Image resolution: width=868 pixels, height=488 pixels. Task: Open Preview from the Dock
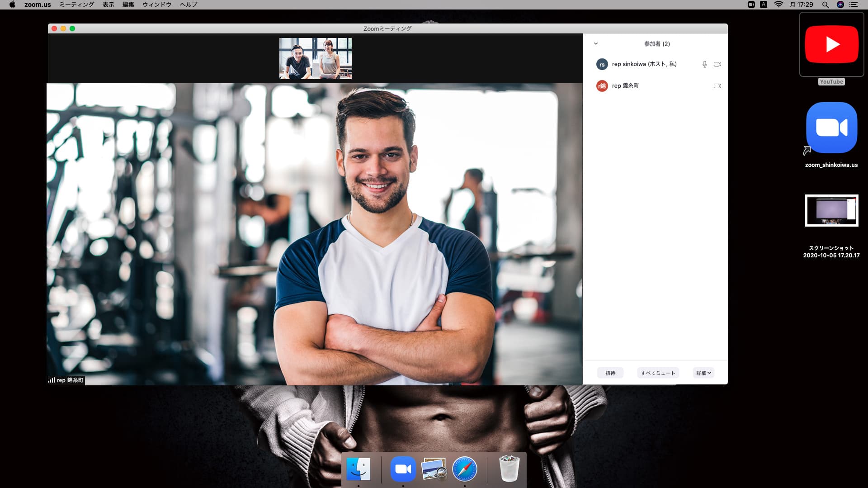[434, 469]
